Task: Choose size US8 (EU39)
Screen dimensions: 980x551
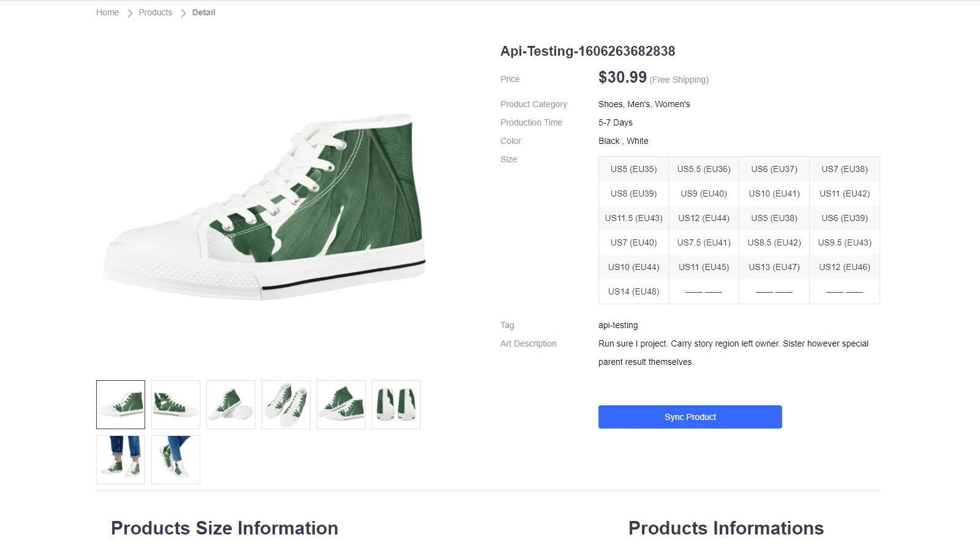Action: click(633, 193)
